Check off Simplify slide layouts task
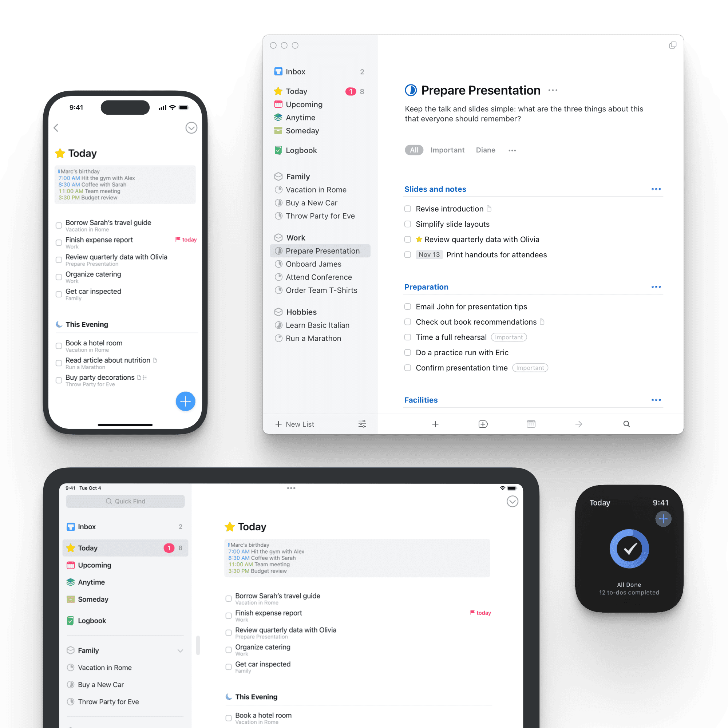728x728 pixels. [x=408, y=223]
